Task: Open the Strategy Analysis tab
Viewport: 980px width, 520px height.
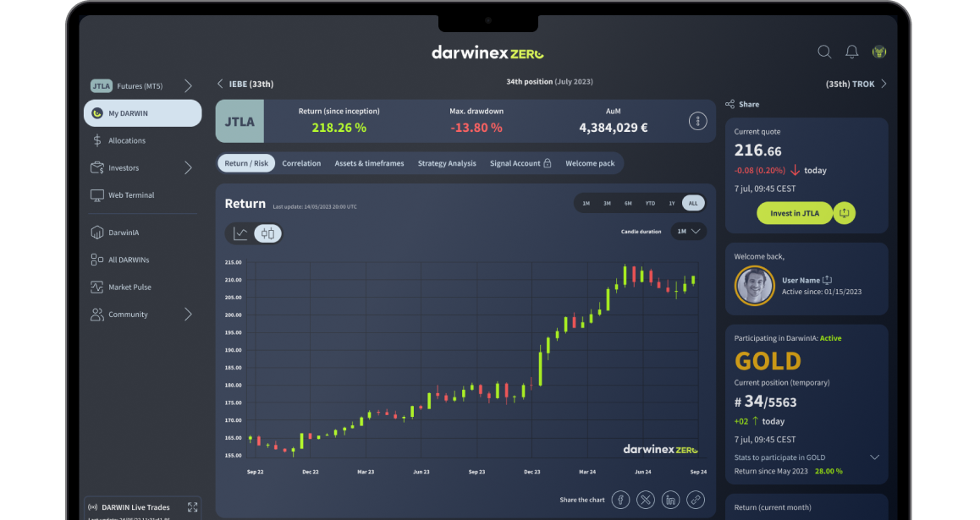Action: [447, 163]
